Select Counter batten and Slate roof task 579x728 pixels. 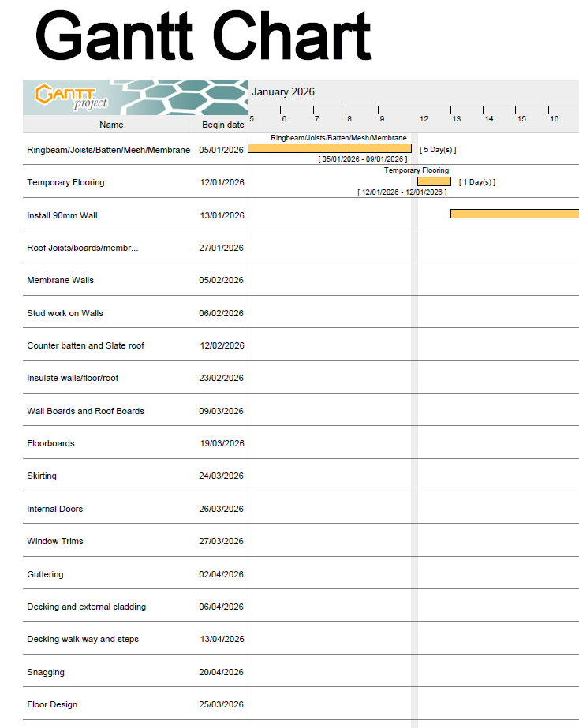(x=85, y=345)
